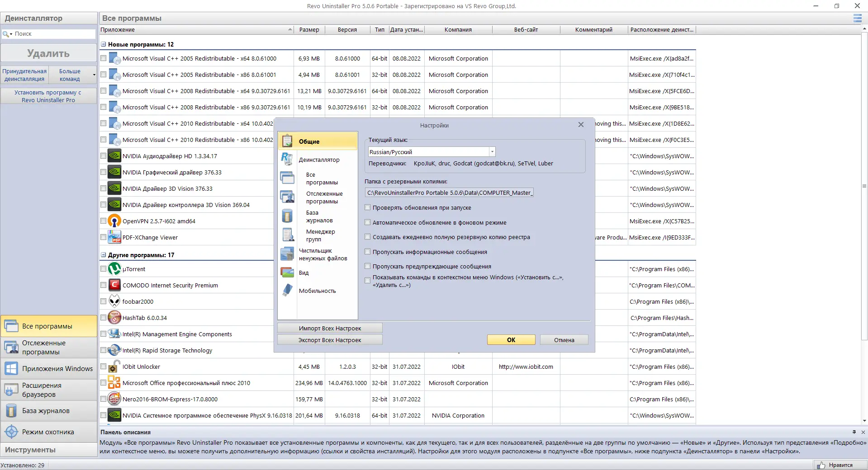Check the box for IObit Unlocker row

[104, 367]
